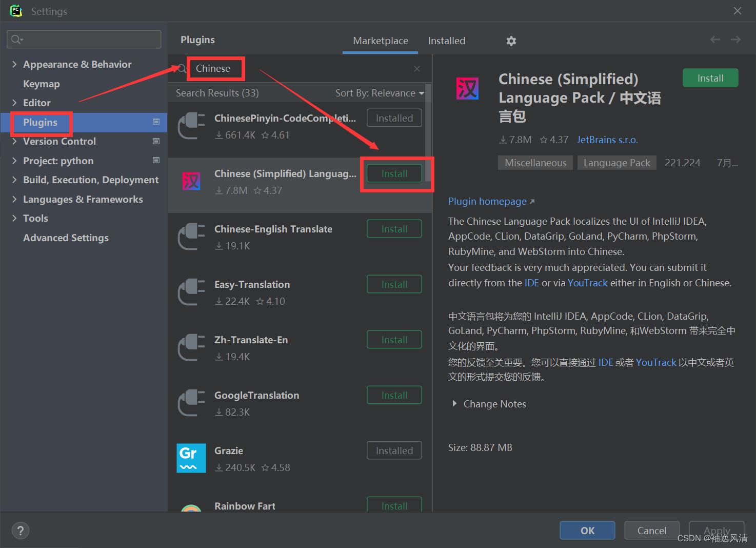The width and height of the screenshot is (756, 548).
Task: Install the Chinese-English Translate plugin
Action: tap(394, 229)
